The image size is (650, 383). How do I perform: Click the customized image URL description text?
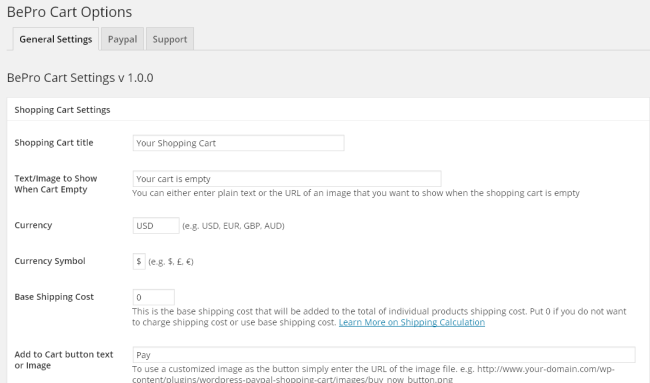[373, 374]
